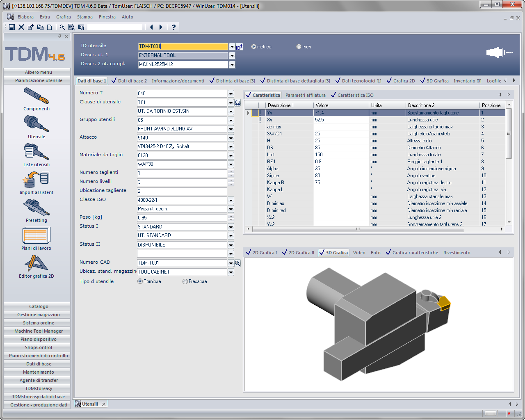This screenshot has width=525, height=420.
Task: Select Tornitura tool type
Action: (x=140, y=281)
